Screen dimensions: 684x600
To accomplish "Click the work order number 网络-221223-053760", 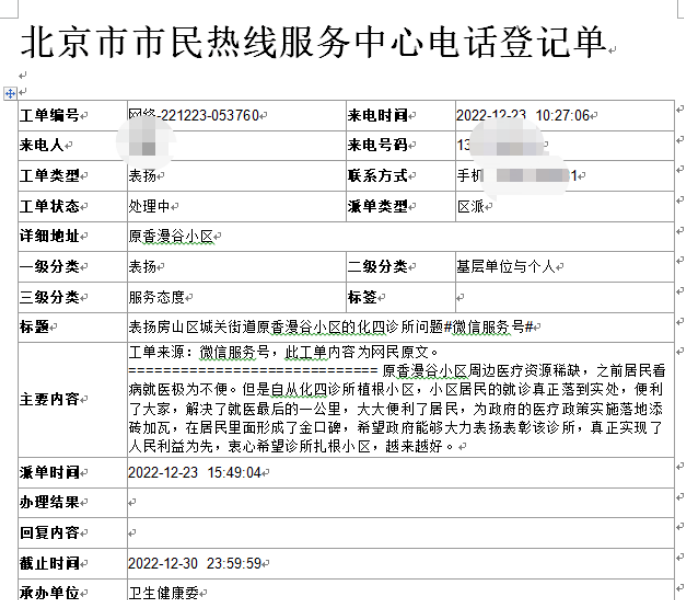I will click(195, 115).
